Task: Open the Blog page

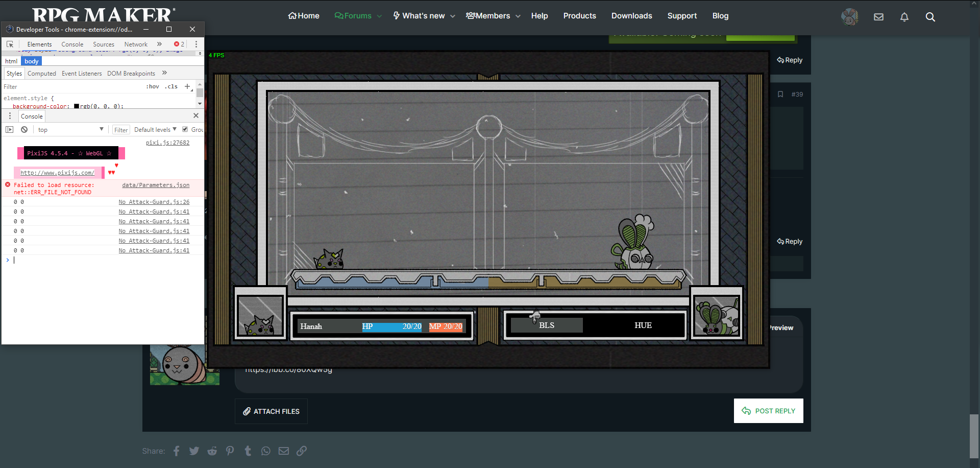Action: 720,16
